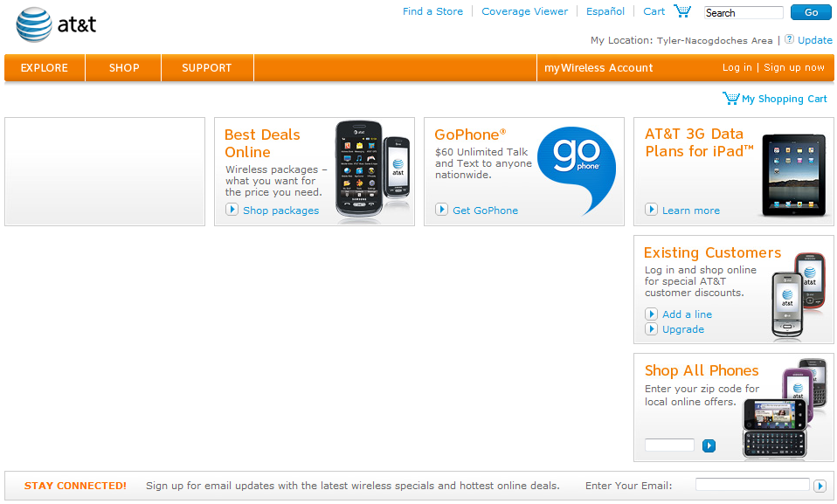Click the GoPhone speech bubble logo
This screenshot has width=837, height=504.
(x=577, y=169)
